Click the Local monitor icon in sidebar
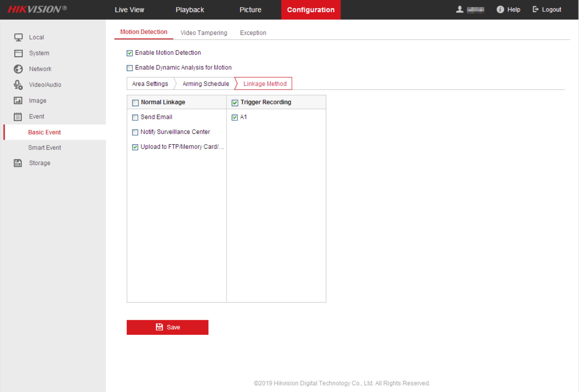Viewport: 579px width, 392px height. 18,37
